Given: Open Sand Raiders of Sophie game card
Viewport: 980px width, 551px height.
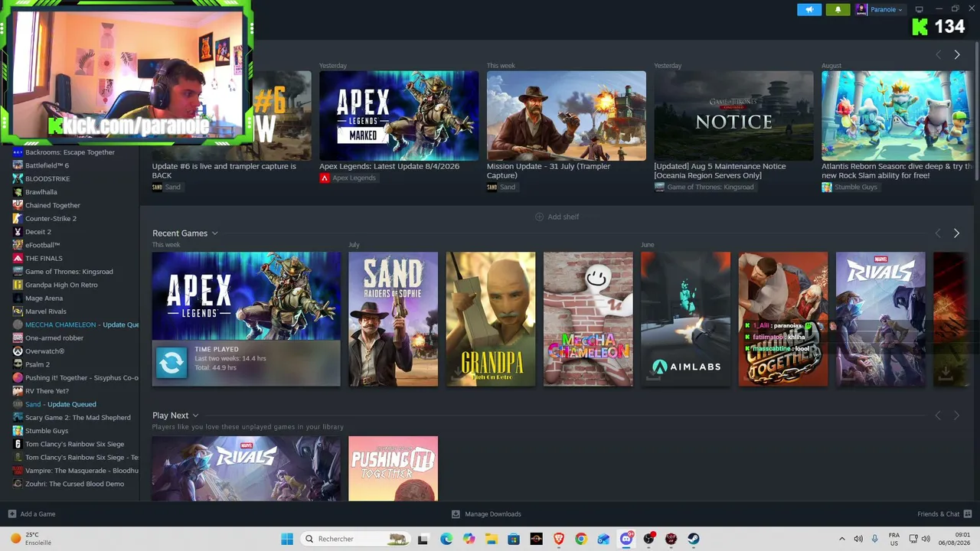Looking at the screenshot, I should pyautogui.click(x=394, y=319).
